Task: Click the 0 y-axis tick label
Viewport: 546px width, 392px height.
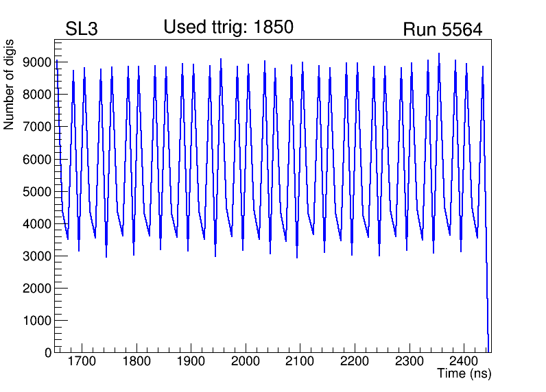Action: pos(47,352)
